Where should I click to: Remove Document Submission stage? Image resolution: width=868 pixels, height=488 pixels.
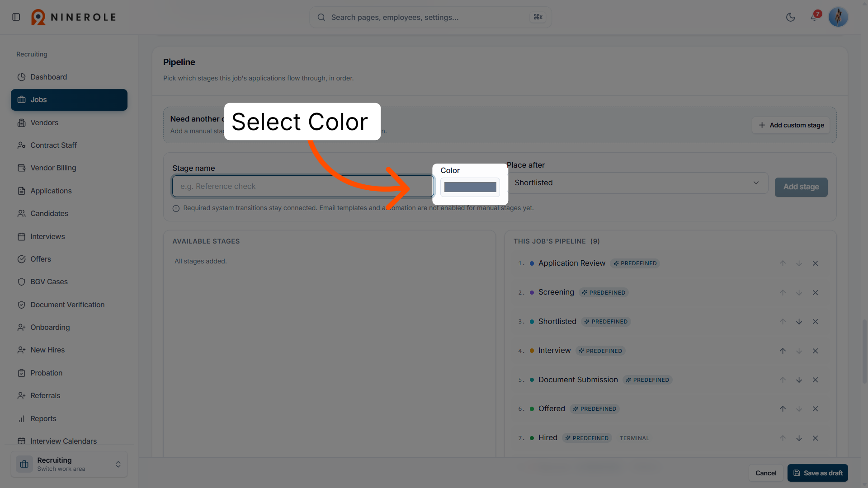click(815, 380)
